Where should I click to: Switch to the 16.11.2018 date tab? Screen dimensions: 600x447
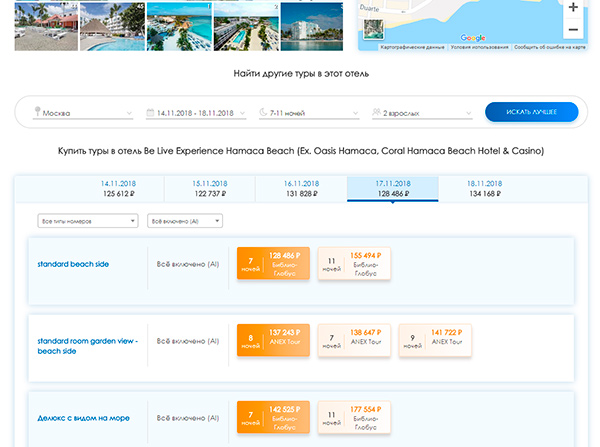pos(301,189)
